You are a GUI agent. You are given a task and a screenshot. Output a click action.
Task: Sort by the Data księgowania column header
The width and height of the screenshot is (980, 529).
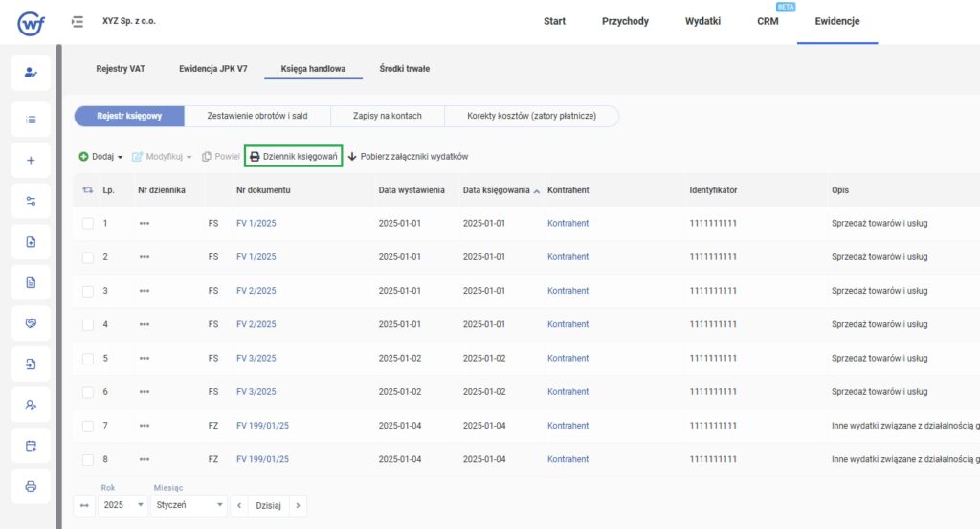pyautogui.click(x=496, y=190)
